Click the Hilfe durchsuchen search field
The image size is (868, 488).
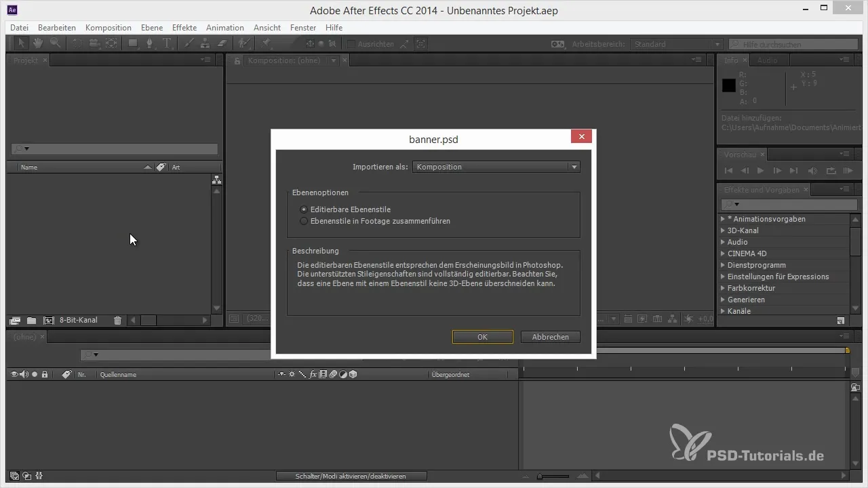[793, 44]
